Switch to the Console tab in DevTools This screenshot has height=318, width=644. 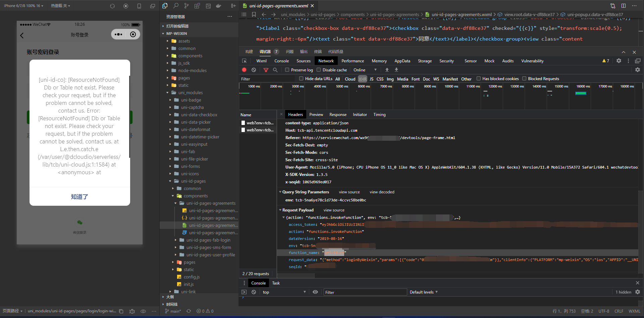coord(281,61)
